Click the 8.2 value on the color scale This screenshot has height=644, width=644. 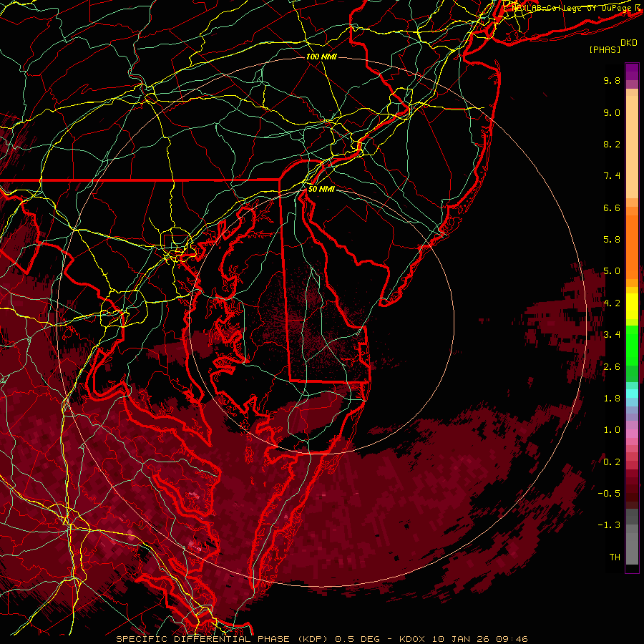[612, 144]
